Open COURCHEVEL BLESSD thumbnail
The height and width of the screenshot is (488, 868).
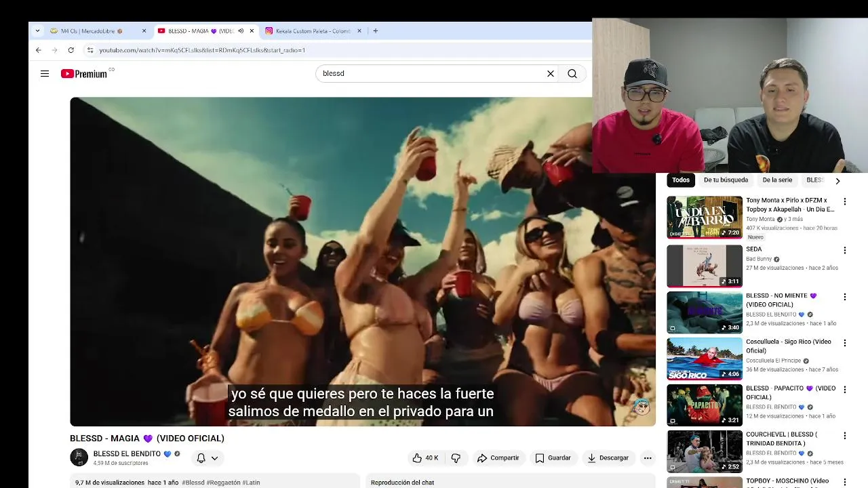pos(705,451)
